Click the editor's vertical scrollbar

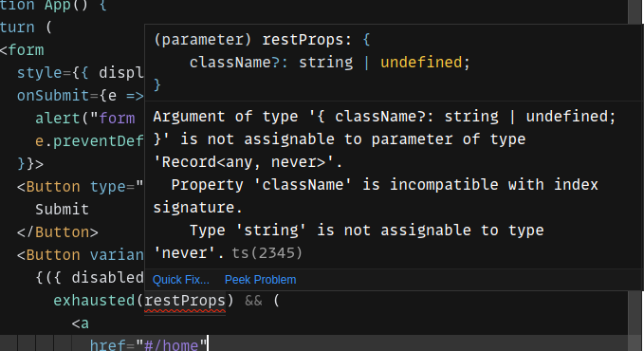[x=635, y=175]
